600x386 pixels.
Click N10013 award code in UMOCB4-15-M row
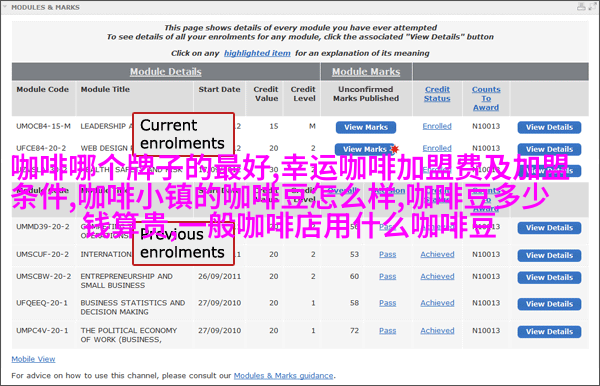tap(486, 126)
